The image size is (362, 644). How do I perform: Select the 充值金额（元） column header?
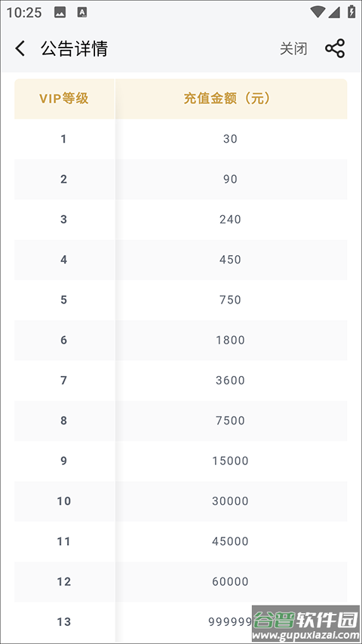(x=231, y=99)
